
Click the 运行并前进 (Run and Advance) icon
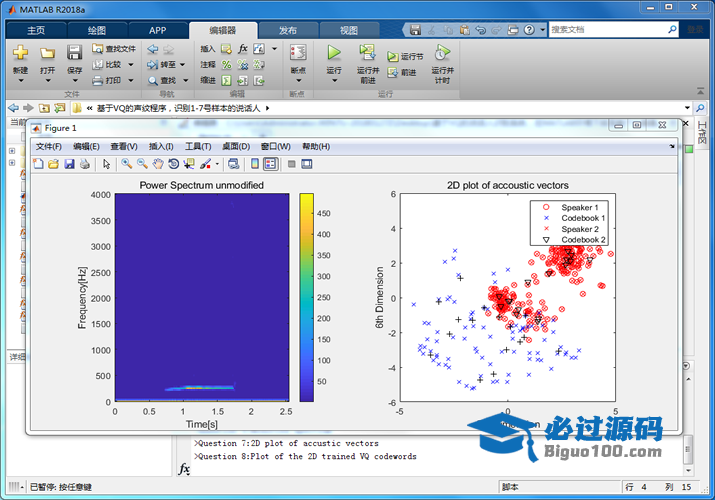368,52
